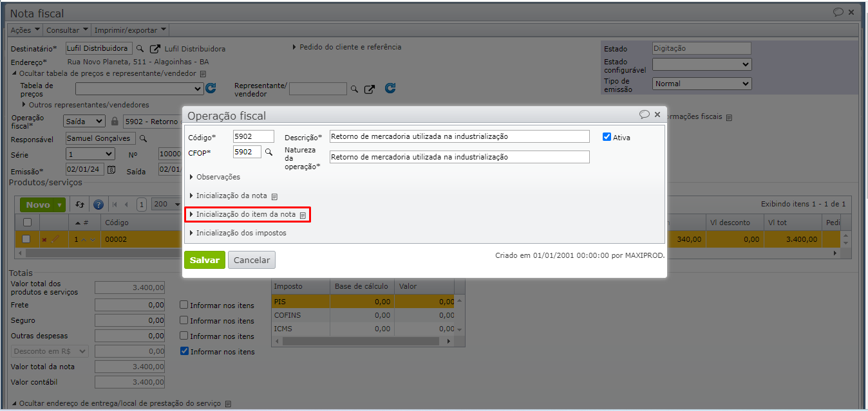Open the calendar picker for Emissão date
868x411 pixels.
[111, 170]
